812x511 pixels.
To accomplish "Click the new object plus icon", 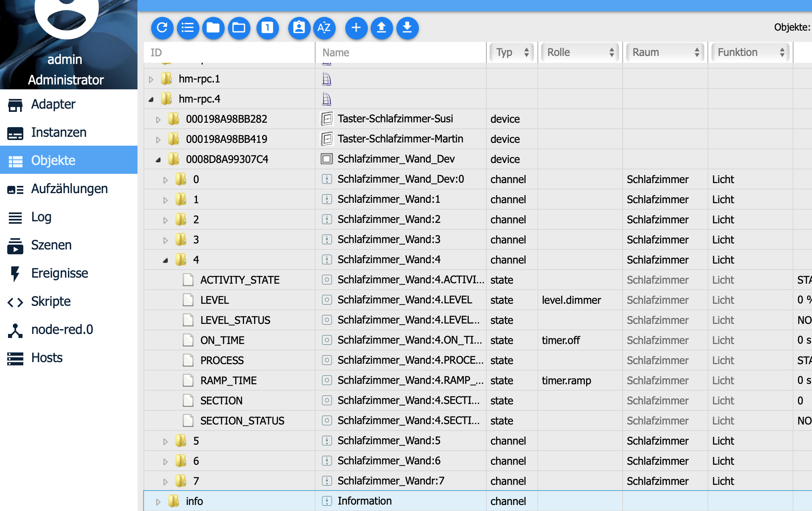I will tap(355, 28).
